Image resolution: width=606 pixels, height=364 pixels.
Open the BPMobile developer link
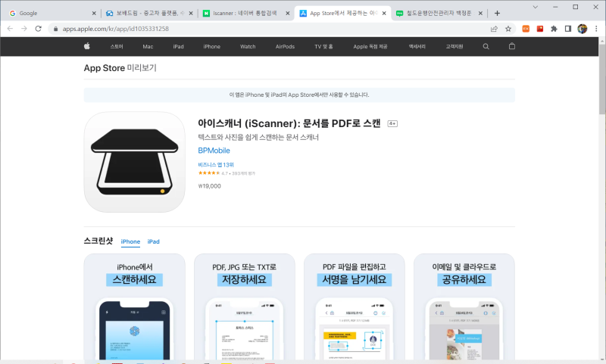[214, 151]
